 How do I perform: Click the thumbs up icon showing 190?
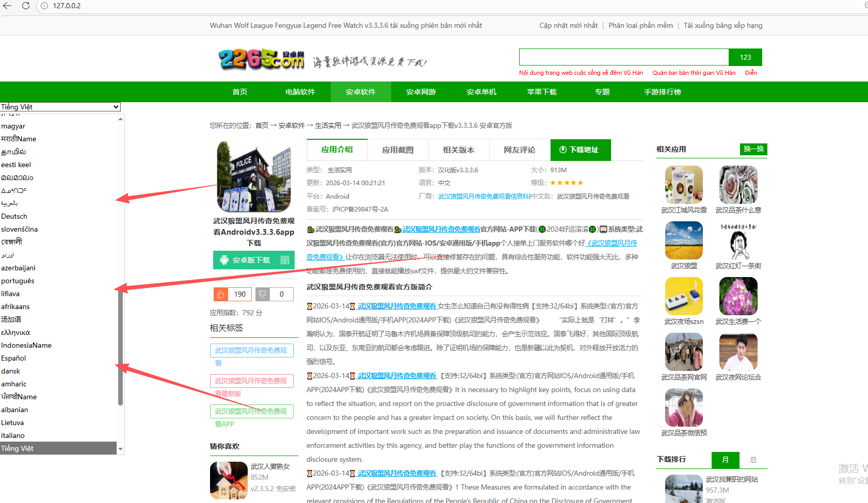click(x=220, y=294)
